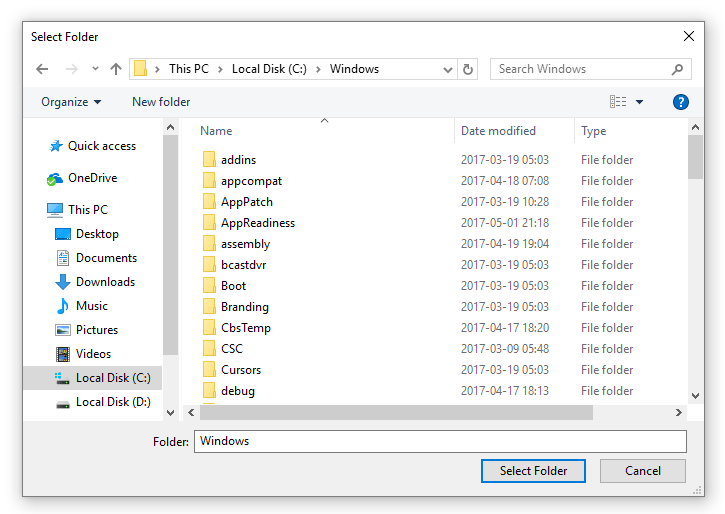This screenshot has width=725, height=514.
Task: Open the Help question mark icon
Action: click(x=681, y=102)
